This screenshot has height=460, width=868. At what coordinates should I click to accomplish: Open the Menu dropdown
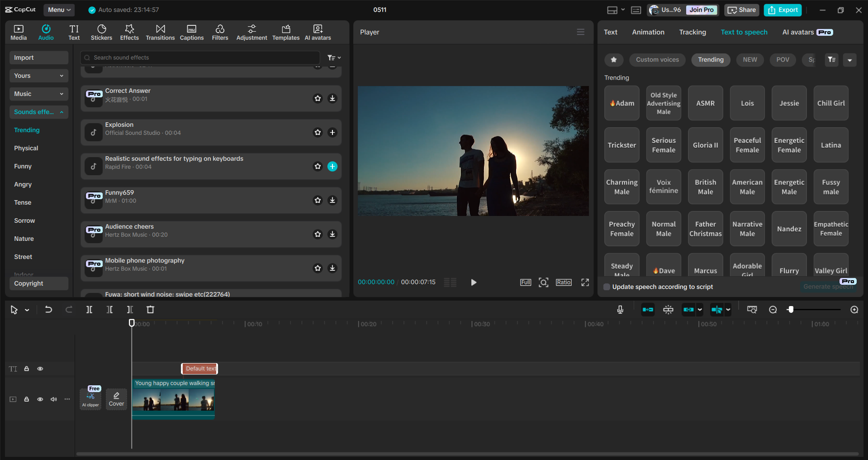click(x=59, y=10)
